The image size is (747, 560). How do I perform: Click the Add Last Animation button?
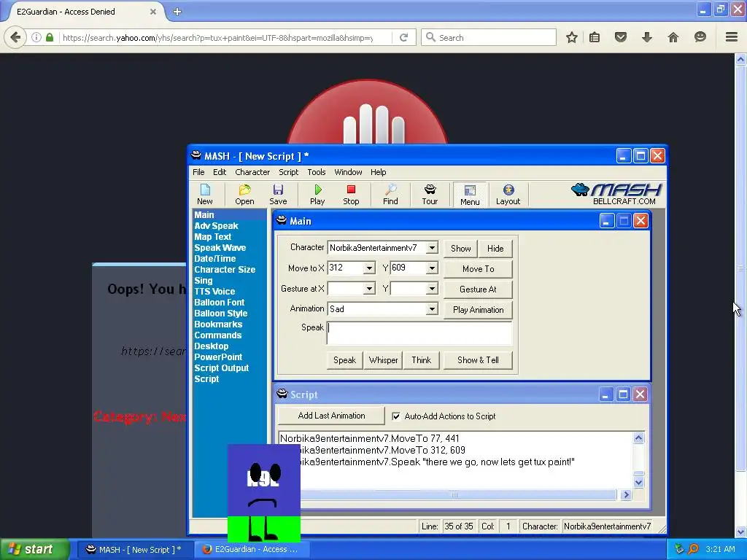click(x=332, y=416)
